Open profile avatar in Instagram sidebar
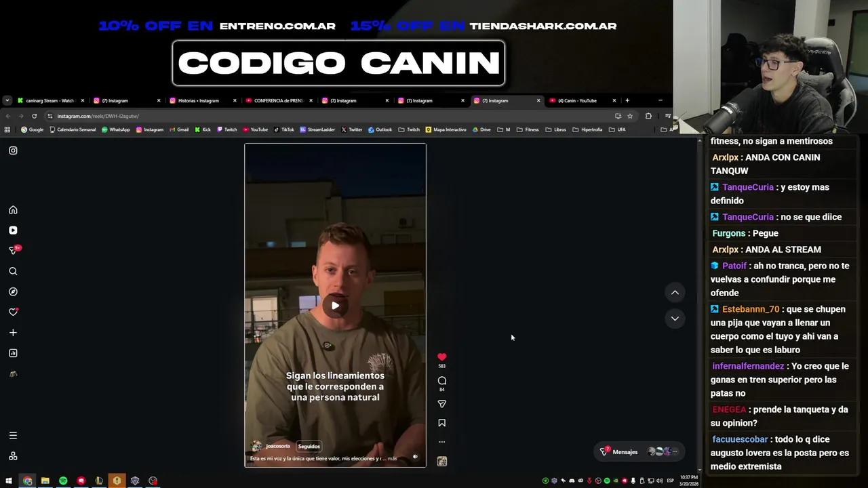The width and height of the screenshot is (868, 488). point(13,374)
